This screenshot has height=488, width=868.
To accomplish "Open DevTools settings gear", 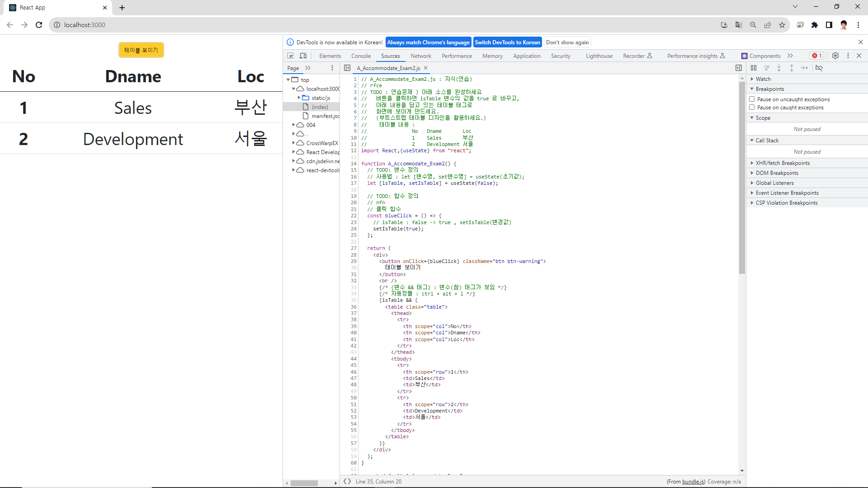I will point(835,56).
